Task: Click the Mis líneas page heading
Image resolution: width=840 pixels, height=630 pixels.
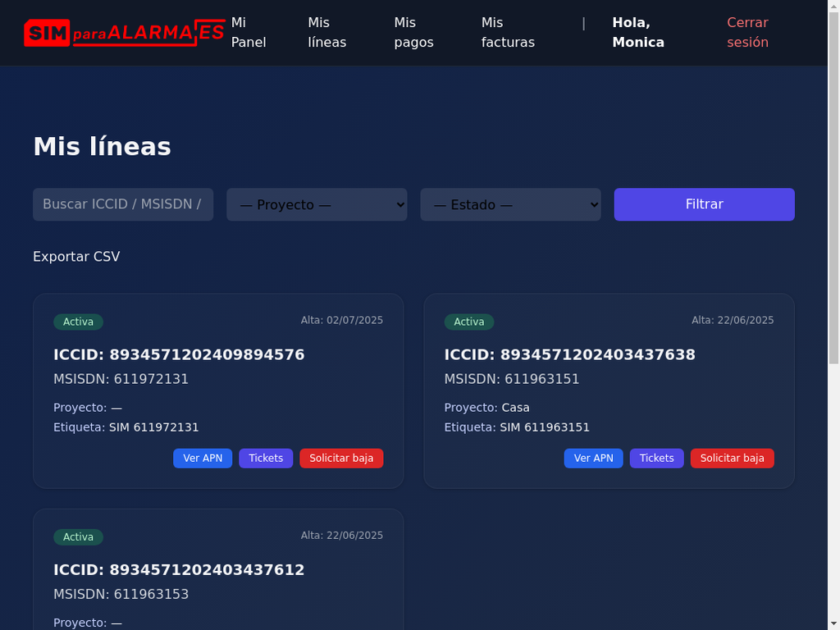Action: tap(103, 147)
